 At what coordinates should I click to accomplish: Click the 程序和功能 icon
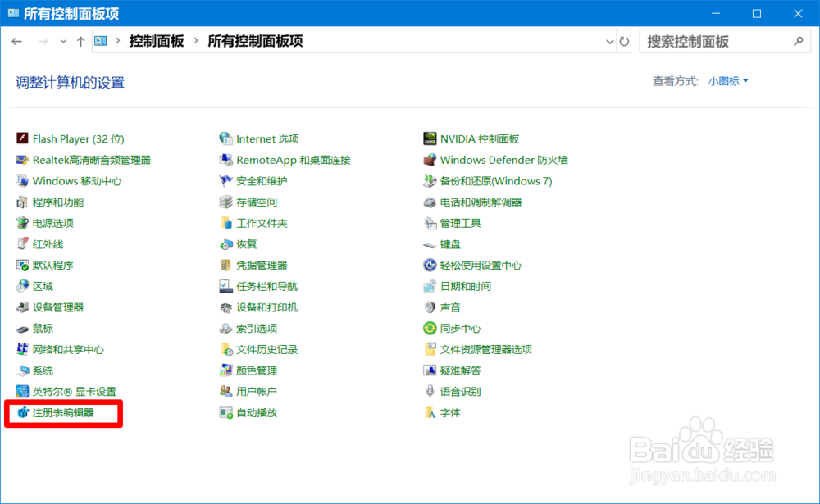pyautogui.click(x=22, y=202)
